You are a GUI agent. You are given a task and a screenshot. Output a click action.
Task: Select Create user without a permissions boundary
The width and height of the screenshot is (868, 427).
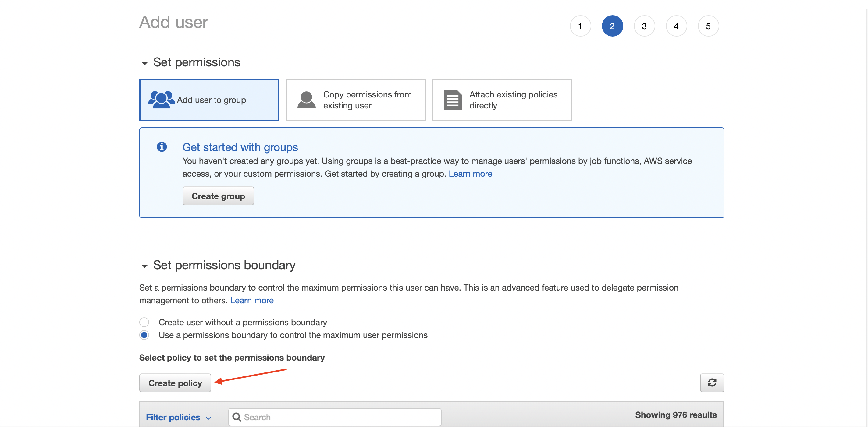(x=144, y=322)
